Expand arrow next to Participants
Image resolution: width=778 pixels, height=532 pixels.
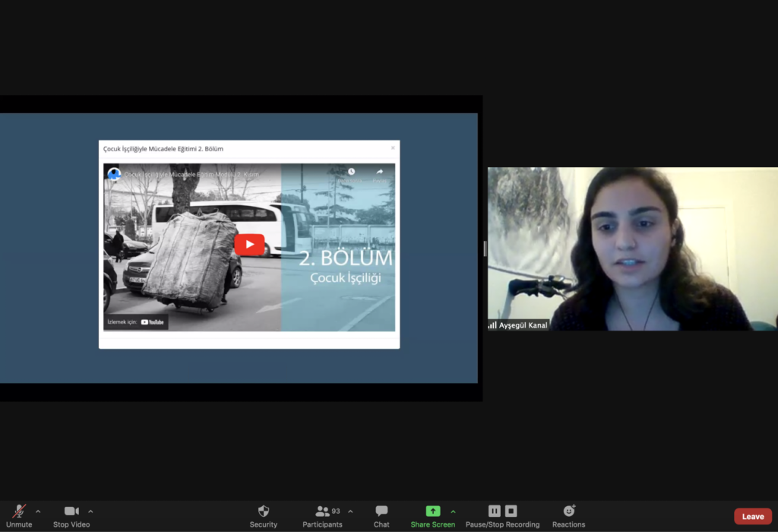[350, 511]
